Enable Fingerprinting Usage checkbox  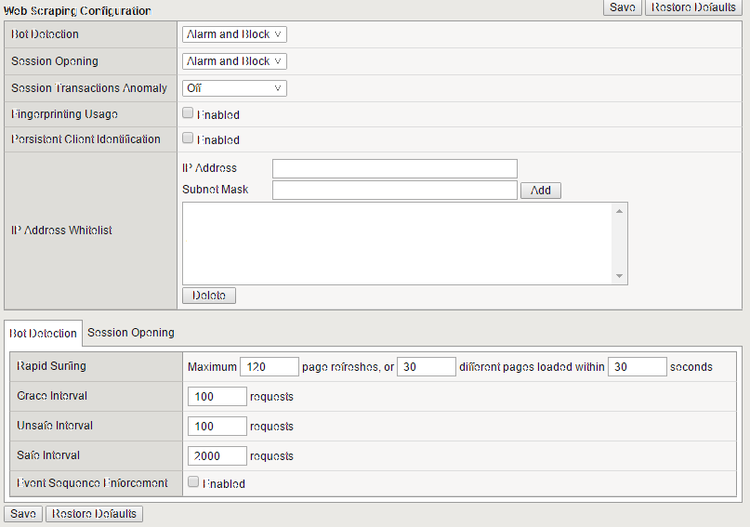pyautogui.click(x=188, y=114)
